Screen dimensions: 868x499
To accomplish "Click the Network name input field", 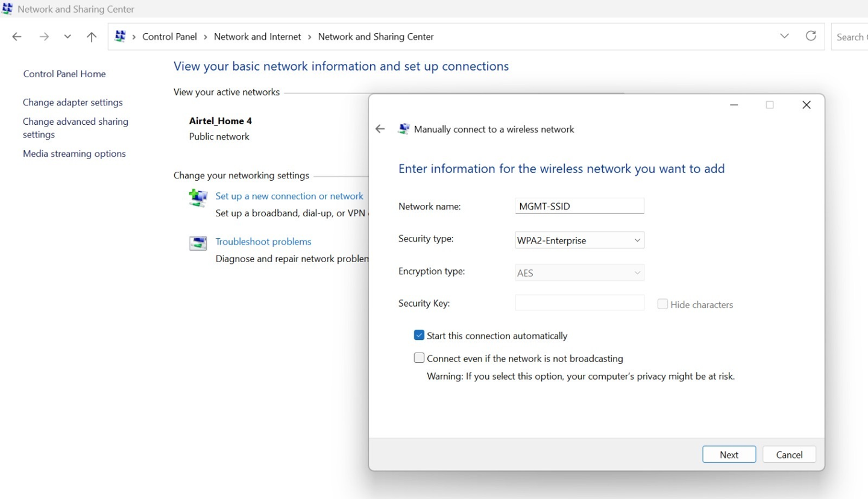I will click(579, 206).
